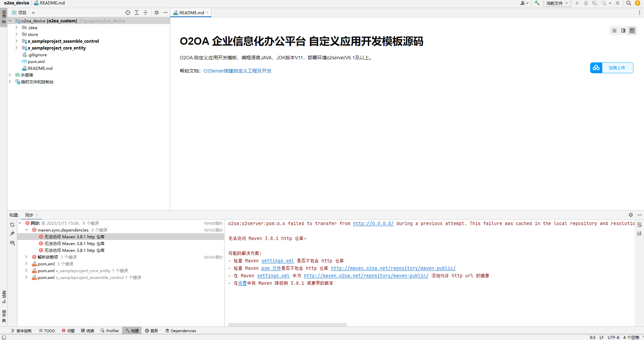Open the 版本控制 tool tab

pyautogui.click(x=21, y=331)
